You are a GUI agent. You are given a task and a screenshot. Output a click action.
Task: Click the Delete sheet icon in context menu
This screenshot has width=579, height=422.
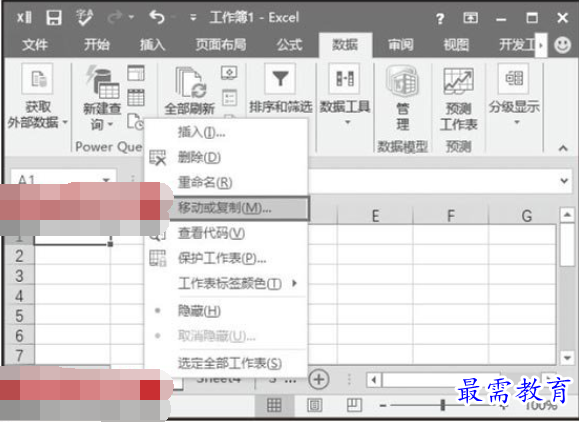click(x=158, y=158)
